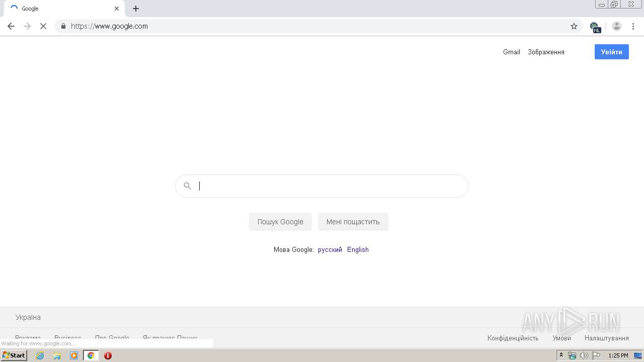Open the NL VPN extension icon
Screen dimensions: 644x362
[595, 27]
